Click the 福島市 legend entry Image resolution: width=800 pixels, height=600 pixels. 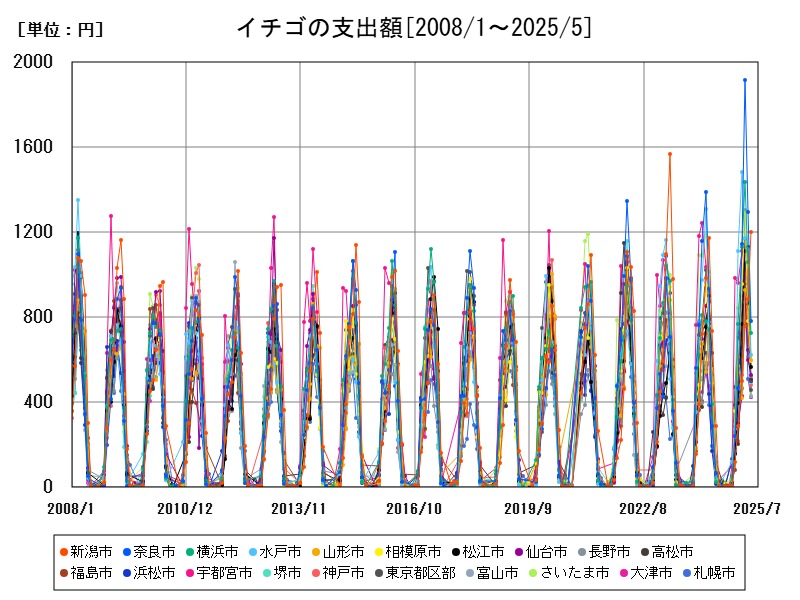(x=86, y=573)
